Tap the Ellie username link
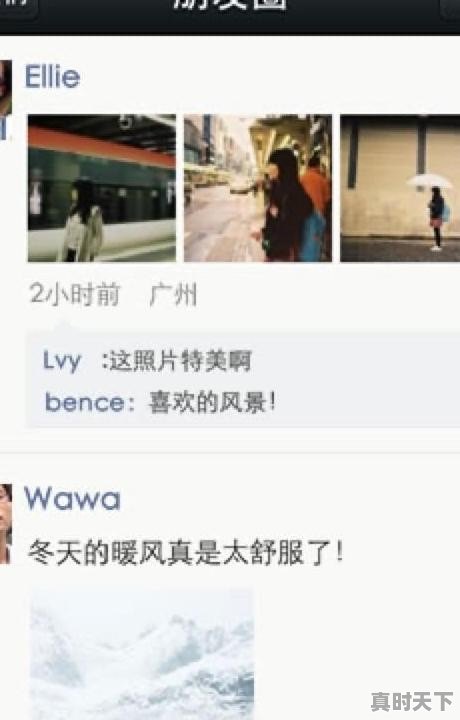Image resolution: width=460 pixels, height=720 pixels. pyautogui.click(x=52, y=76)
